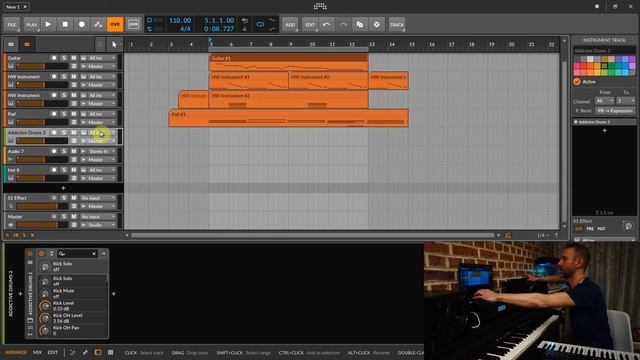640x360 pixels.
Task: Arm the Audio 7 track for recording
Action: pyautogui.click(x=54, y=151)
